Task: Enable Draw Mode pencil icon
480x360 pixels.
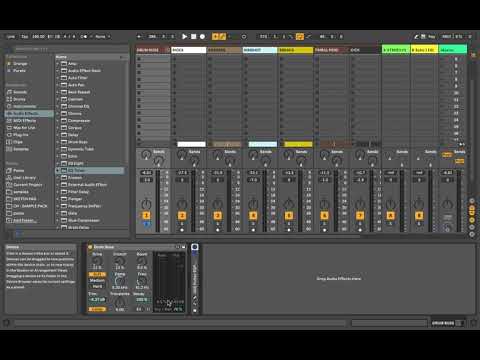Action: point(416,36)
